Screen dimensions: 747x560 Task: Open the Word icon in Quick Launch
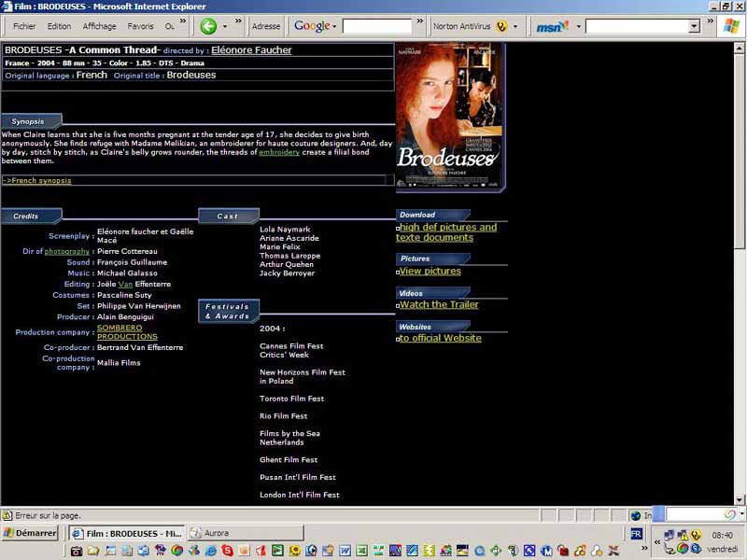(345, 551)
